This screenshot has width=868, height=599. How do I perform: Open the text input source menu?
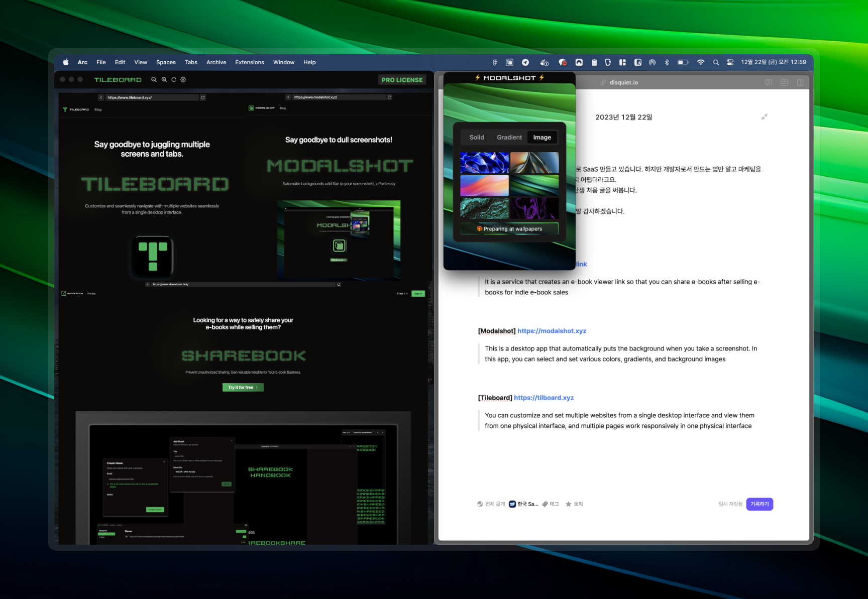pyautogui.click(x=638, y=62)
